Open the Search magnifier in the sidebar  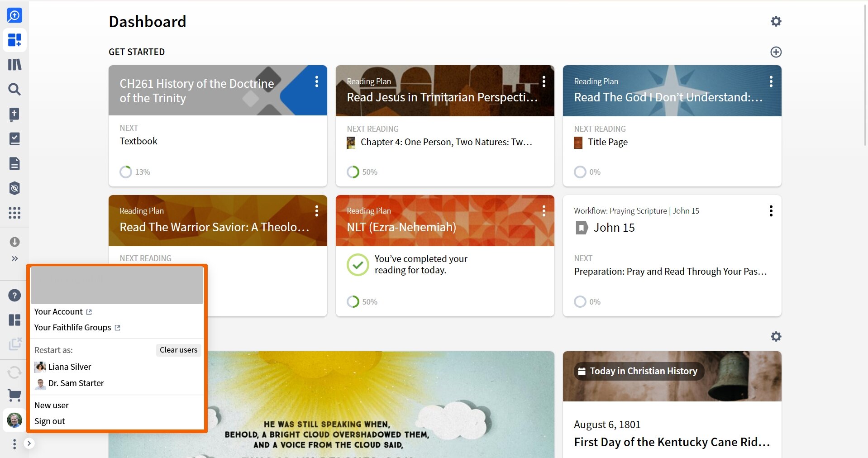coord(14,89)
